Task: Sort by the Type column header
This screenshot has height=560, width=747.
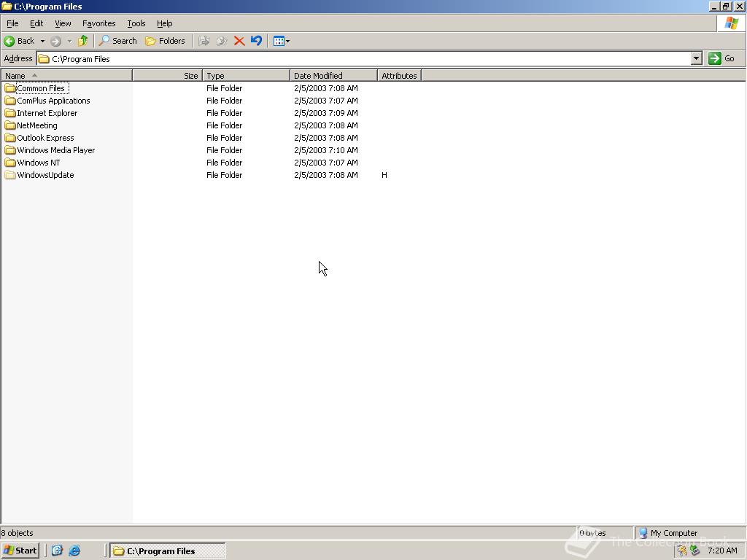Action: coord(246,75)
